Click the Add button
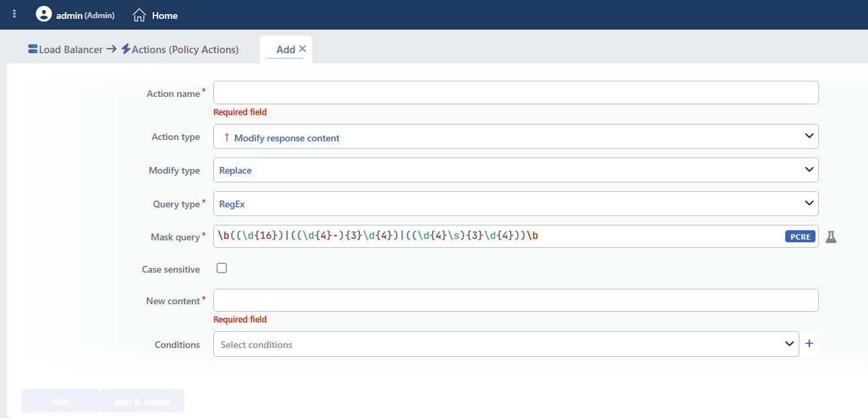This screenshot has width=868, height=418. [61, 401]
